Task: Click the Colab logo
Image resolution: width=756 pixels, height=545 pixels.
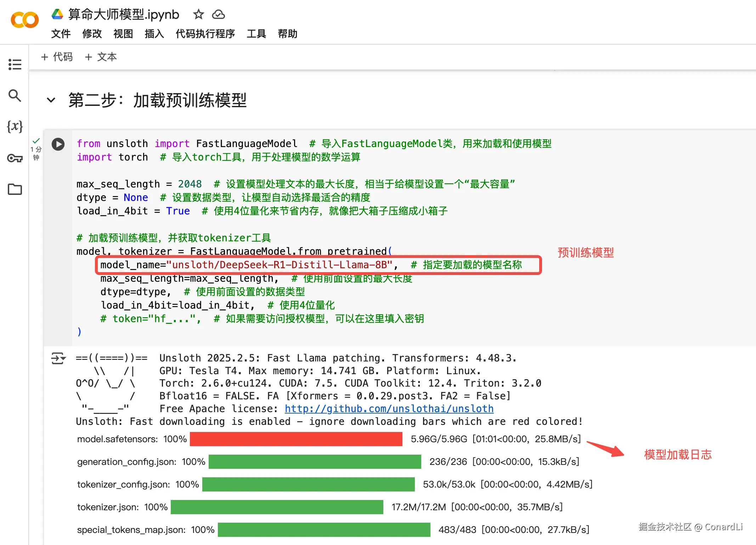Action: 25,20
